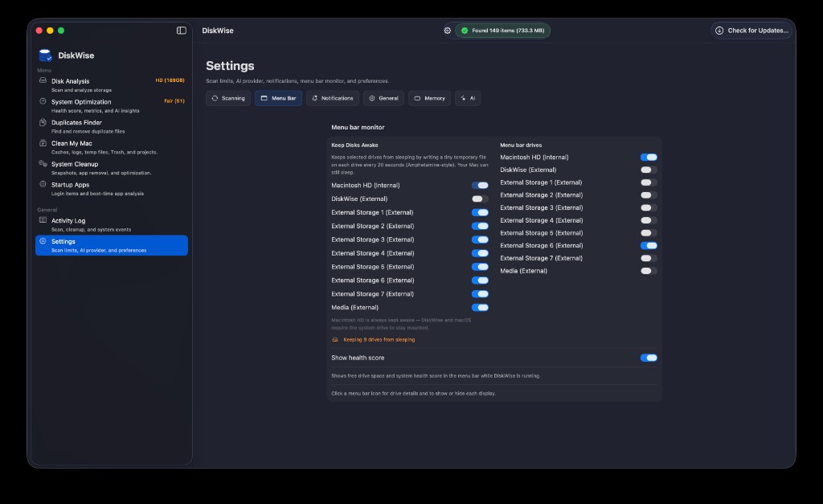Enable External Storage 3 in Menu bar drives
Viewport: 823px width, 504px height.
tap(649, 207)
